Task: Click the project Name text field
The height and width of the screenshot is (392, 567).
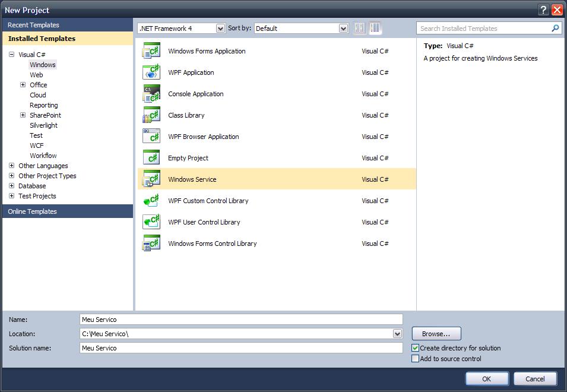Action: (x=241, y=320)
